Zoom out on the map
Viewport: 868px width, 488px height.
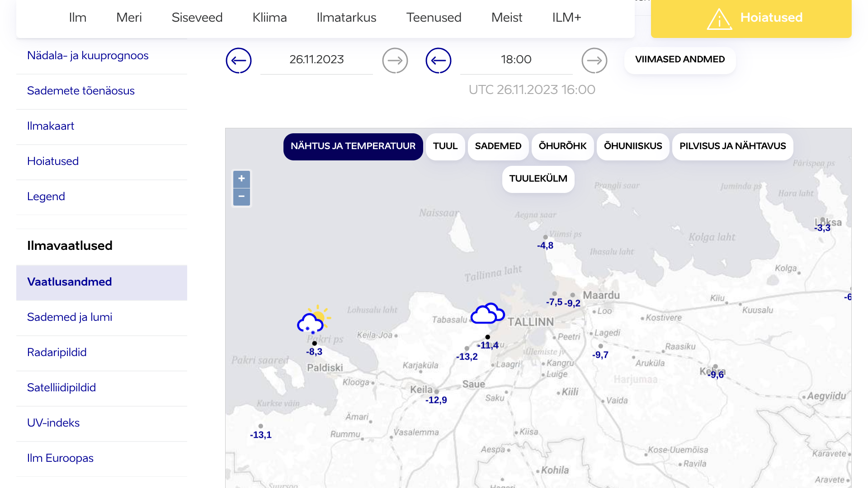(x=241, y=197)
